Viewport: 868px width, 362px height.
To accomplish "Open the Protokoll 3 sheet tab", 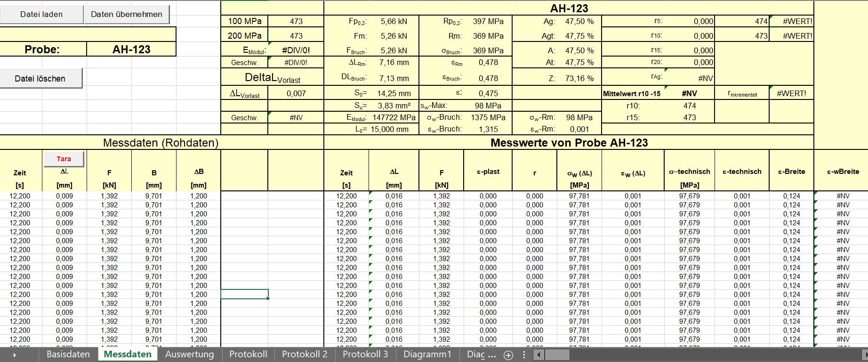I will pos(365,354).
